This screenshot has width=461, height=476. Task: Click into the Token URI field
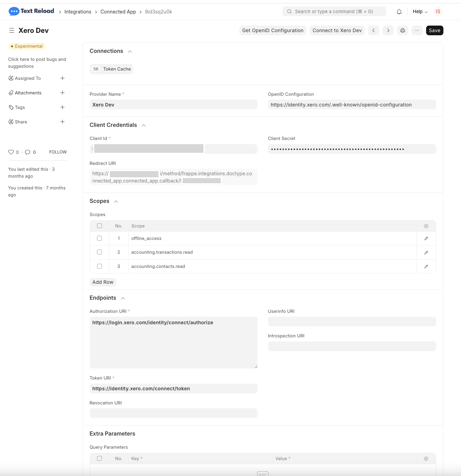(173, 389)
